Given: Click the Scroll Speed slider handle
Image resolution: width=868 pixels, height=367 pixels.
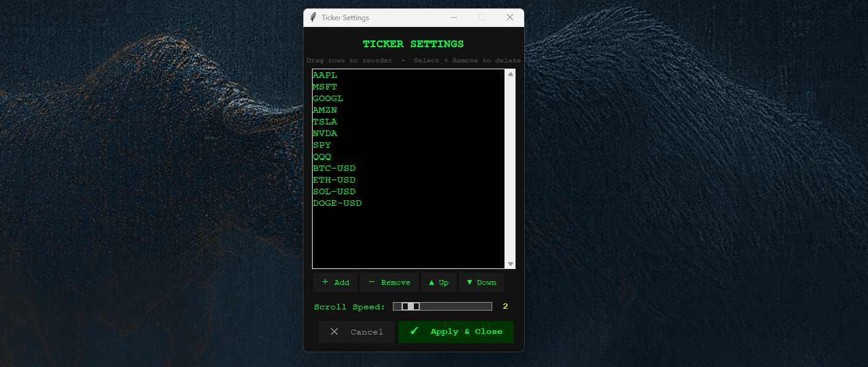Looking at the screenshot, I should click(x=409, y=306).
